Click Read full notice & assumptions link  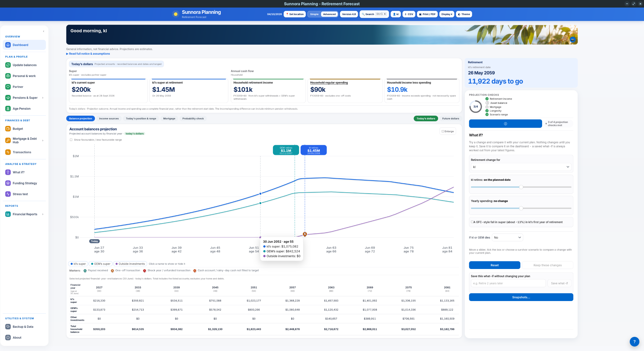point(88,54)
